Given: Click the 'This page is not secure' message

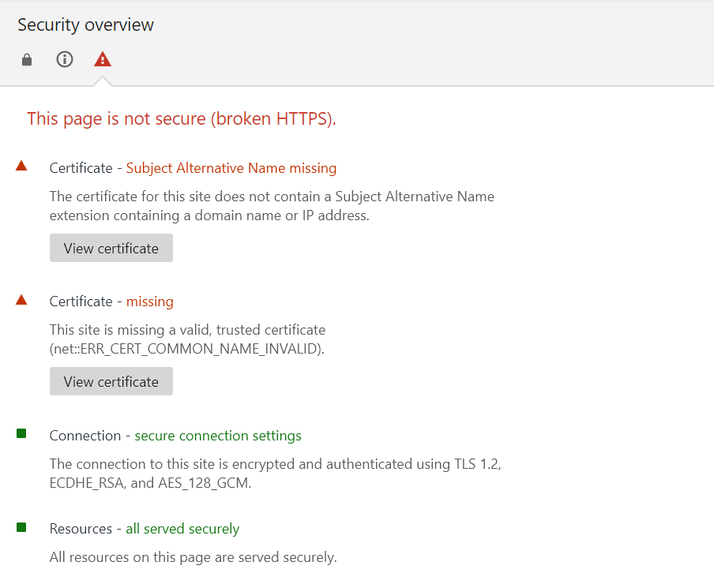Looking at the screenshot, I should 182,118.
